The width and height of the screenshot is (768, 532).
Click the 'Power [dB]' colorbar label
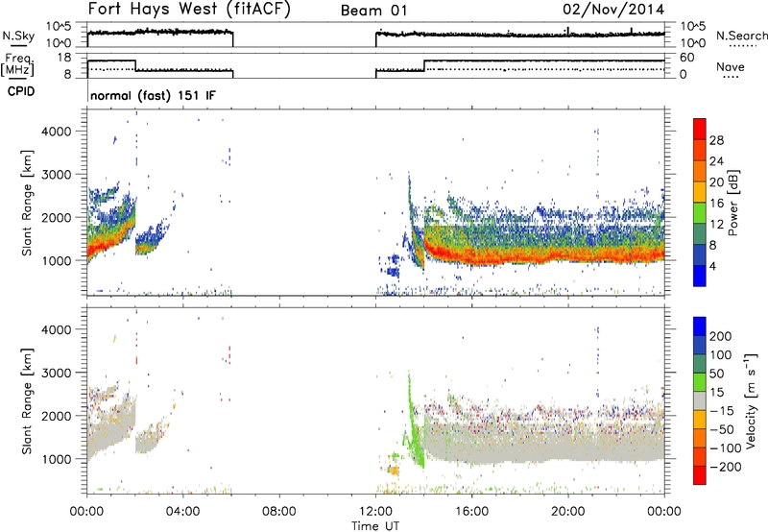coord(733,203)
